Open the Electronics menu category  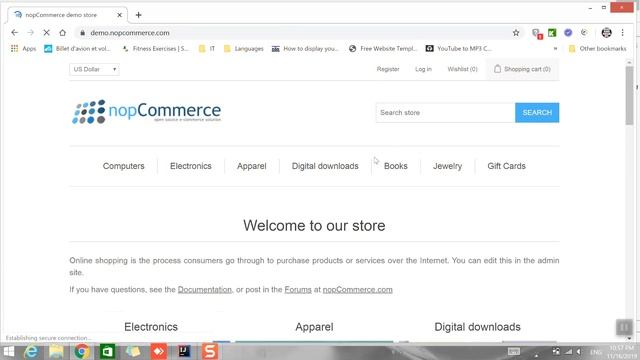pos(191,166)
